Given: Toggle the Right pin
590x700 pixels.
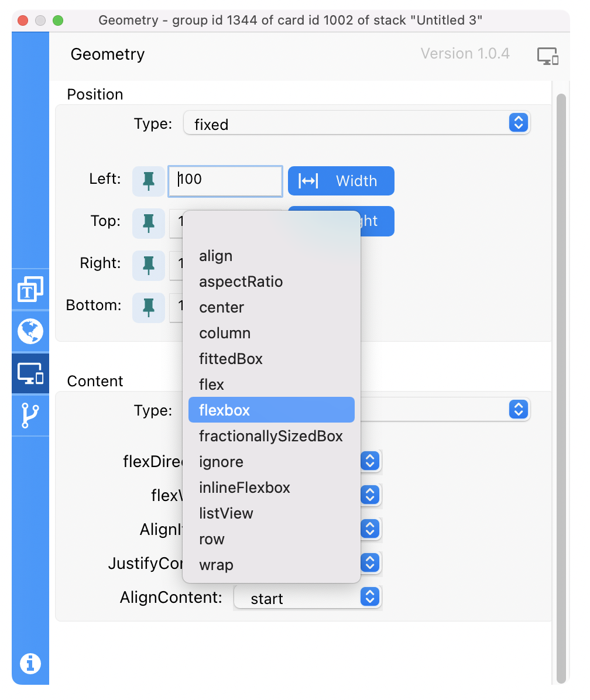Looking at the screenshot, I should (x=149, y=265).
